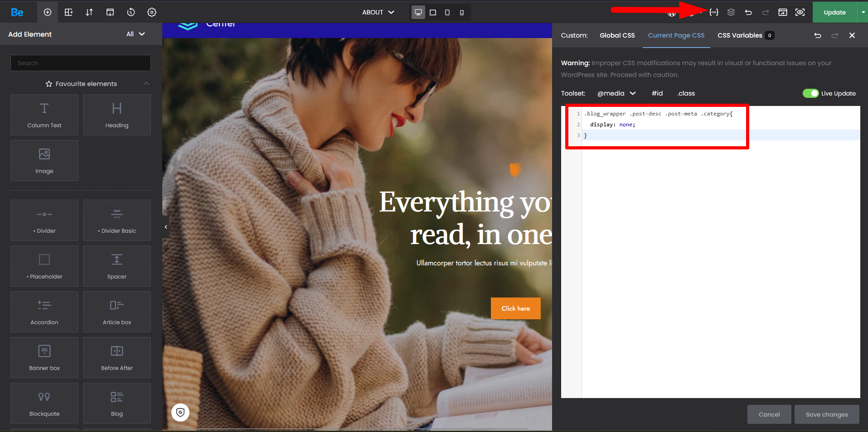Viewport: 868px width, 432px height.
Task: Add a Divider element
Action: 44,220
